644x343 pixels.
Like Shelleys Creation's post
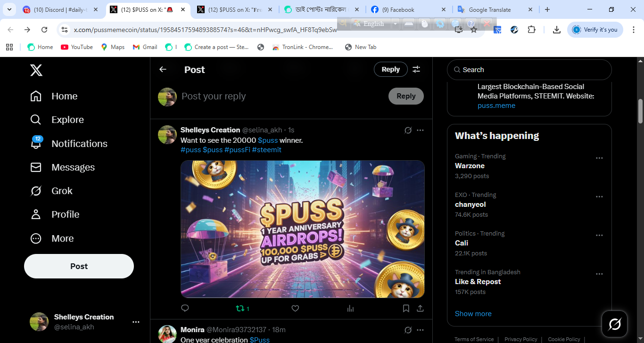295,308
